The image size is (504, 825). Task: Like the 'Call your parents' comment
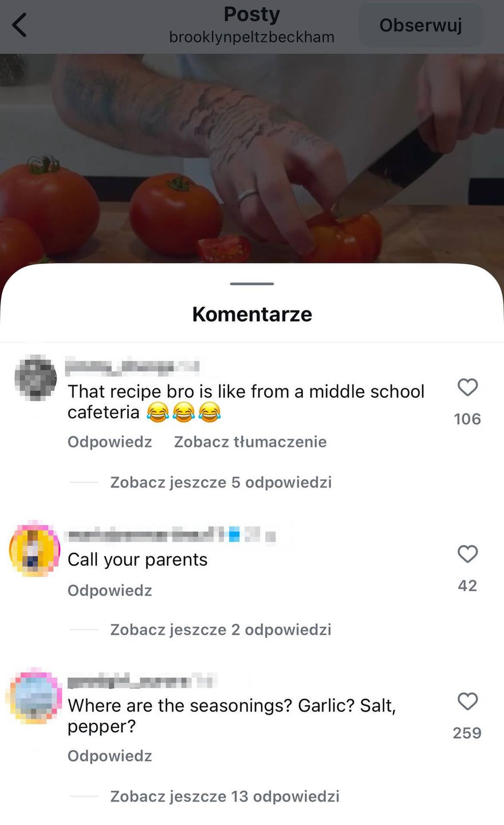click(x=467, y=554)
